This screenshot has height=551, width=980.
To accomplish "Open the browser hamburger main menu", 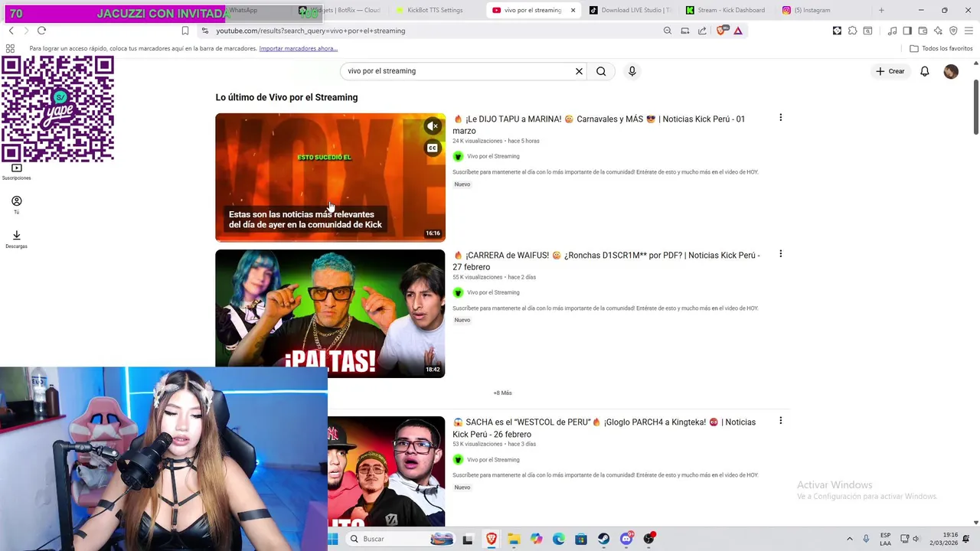I will (x=969, y=31).
